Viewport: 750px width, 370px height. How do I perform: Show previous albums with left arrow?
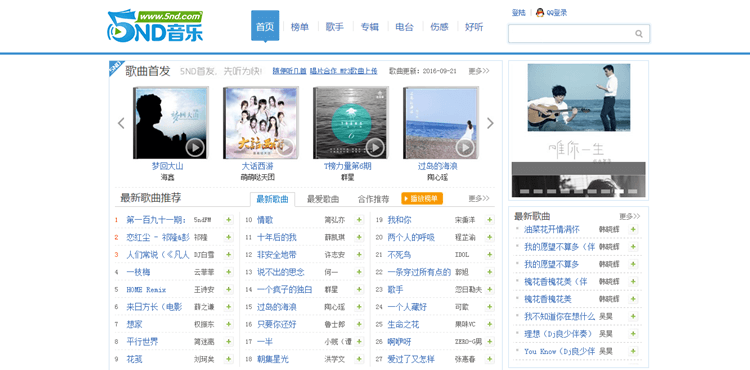(121, 123)
